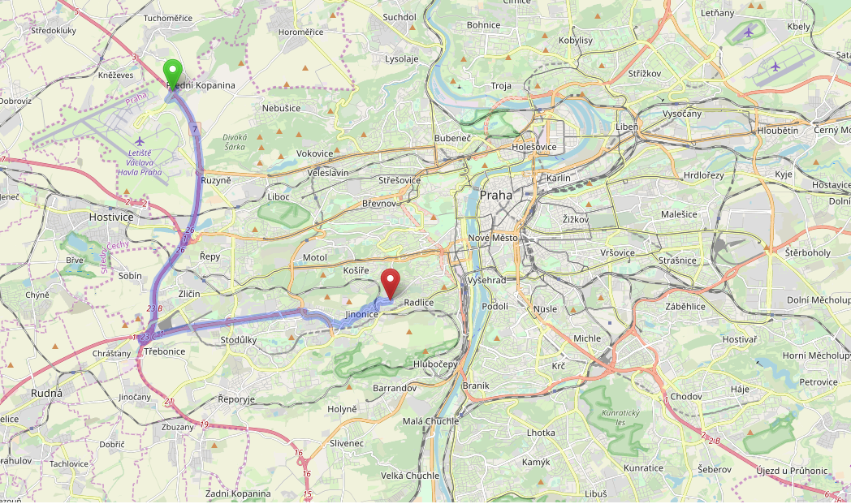
Task: Click the Kbely airport plane icon
Action: [775, 67]
